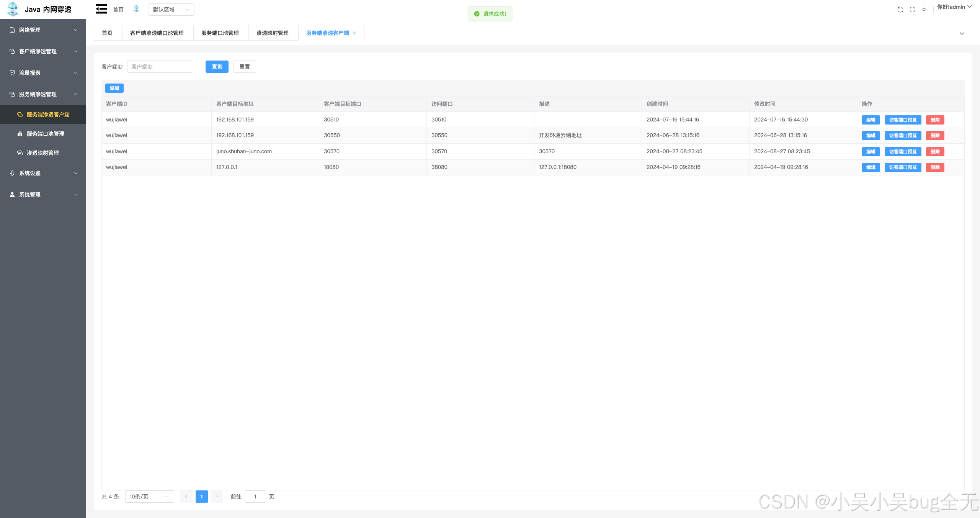
Task: Click the 重置 reset button
Action: (x=245, y=67)
